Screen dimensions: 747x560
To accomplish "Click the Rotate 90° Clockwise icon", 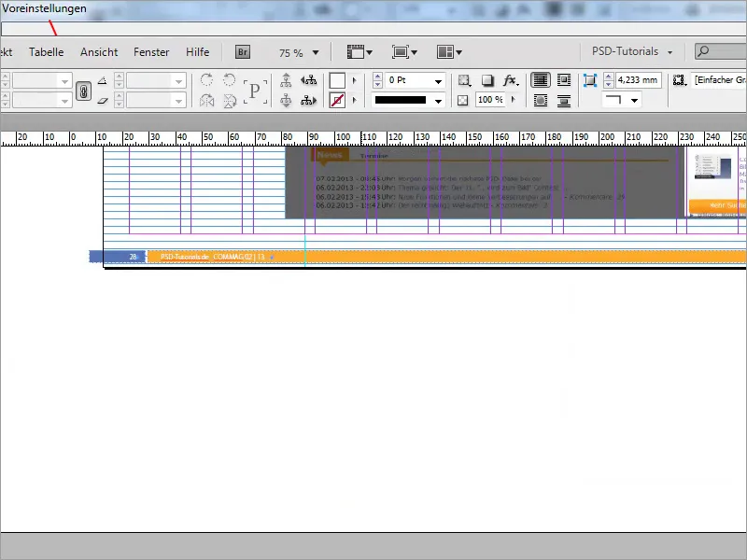I will pos(207,80).
